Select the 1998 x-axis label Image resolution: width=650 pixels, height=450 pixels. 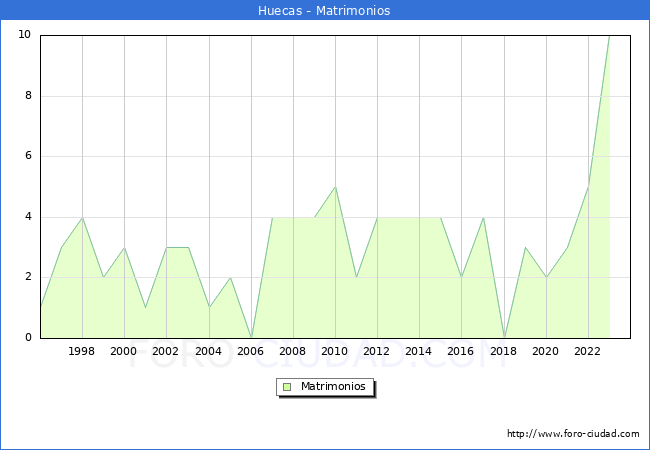82,352
